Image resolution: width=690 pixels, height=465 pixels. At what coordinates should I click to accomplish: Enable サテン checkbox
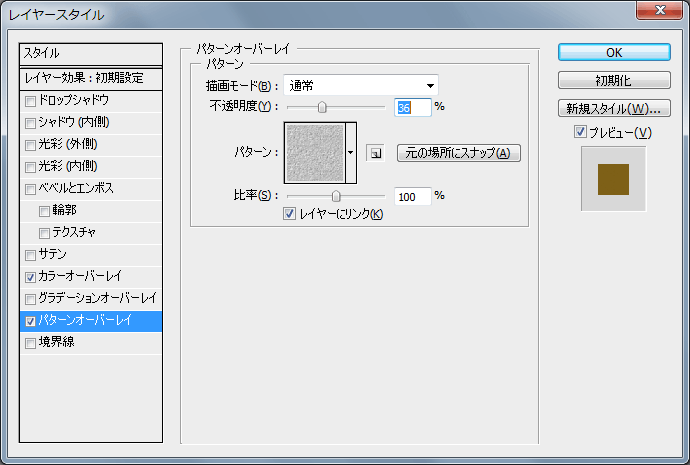pyautogui.click(x=30, y=255)
